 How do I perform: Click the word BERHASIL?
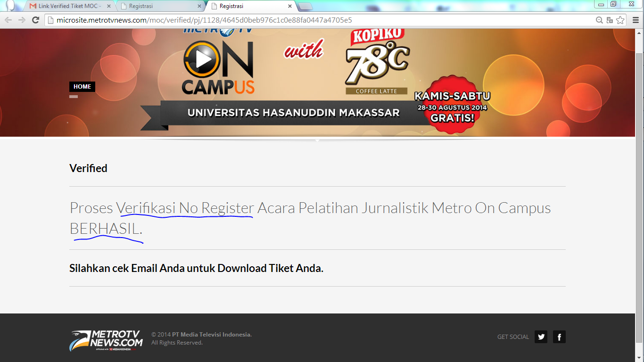click(106, 229)
